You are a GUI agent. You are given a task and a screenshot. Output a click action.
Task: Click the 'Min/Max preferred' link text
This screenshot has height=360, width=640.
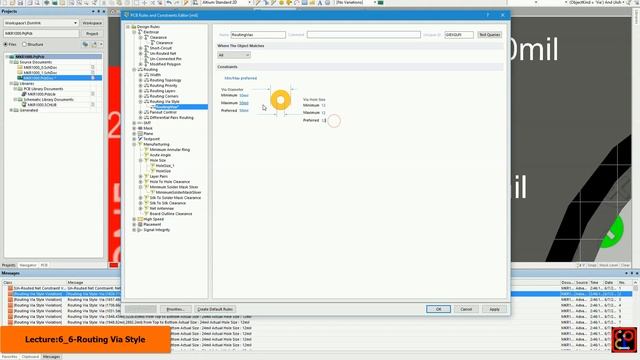tap(241, 78)
